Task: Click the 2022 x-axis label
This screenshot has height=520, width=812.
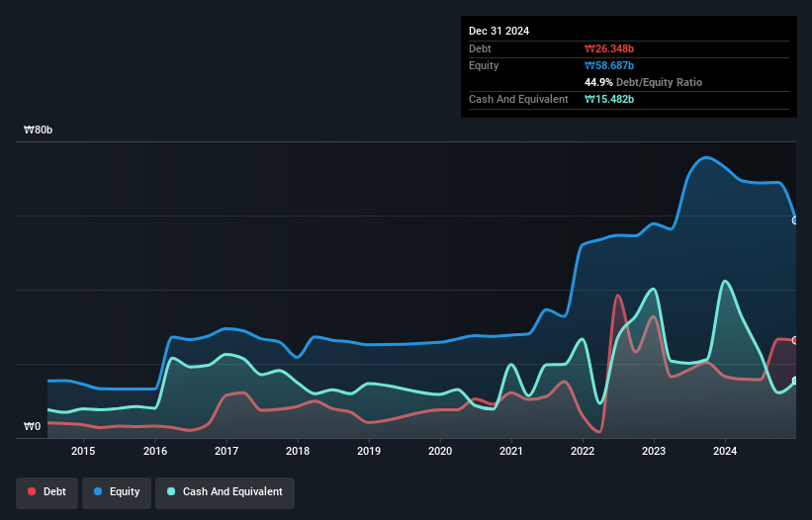Action: click(x=583, y=451)
